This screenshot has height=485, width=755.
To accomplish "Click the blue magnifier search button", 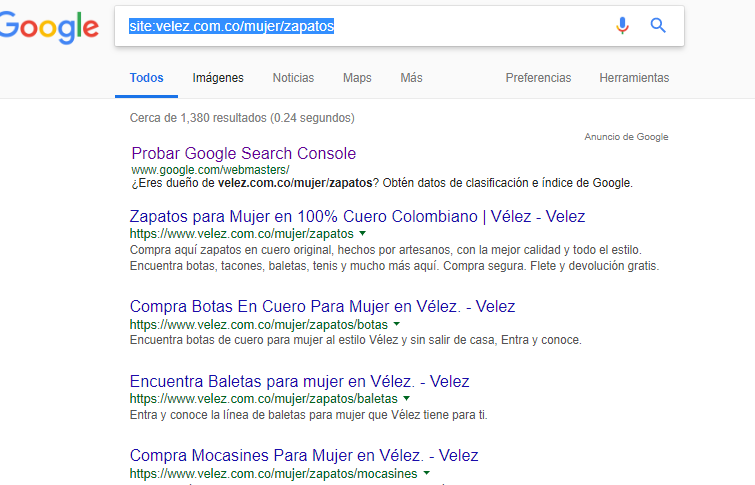I will click(658, 26).
